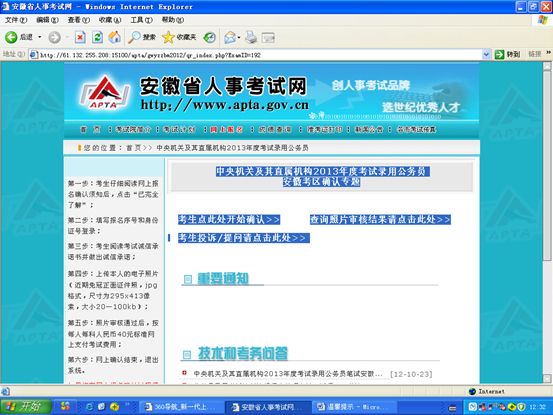Collapse the 技术和考务问答 section box icon
The width and height of the screenshot is (553, 415).
187,354
